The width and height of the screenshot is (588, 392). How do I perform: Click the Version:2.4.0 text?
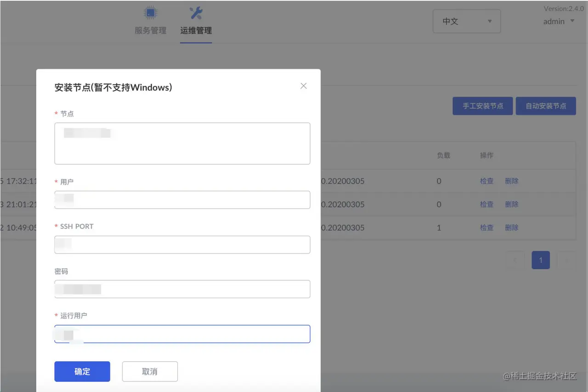coord(564,8)
